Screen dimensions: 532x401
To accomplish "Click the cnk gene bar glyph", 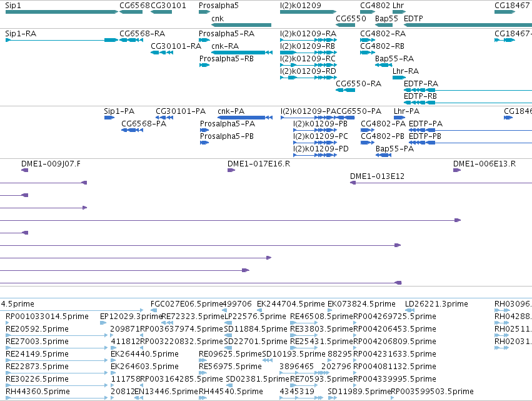I will click(241, 25).
